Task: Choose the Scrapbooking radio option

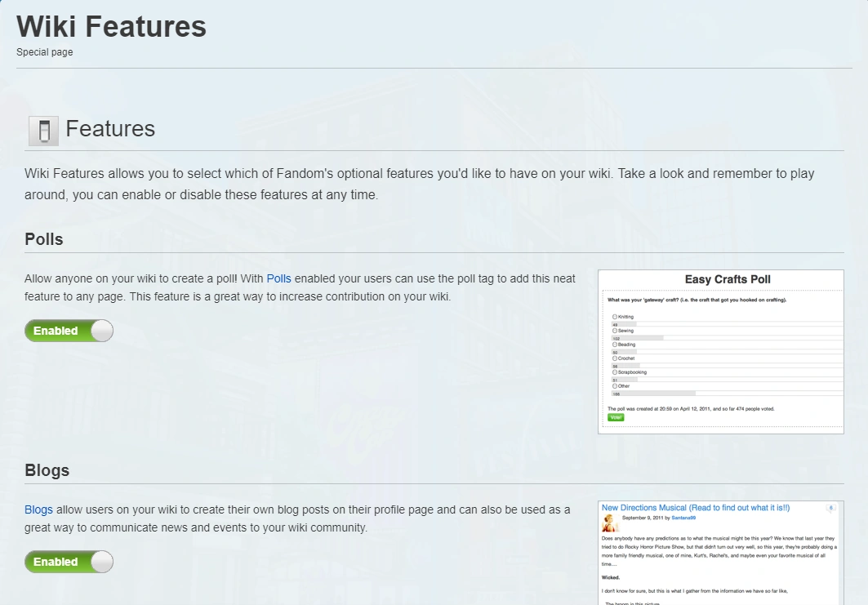Action: (615, 372)
